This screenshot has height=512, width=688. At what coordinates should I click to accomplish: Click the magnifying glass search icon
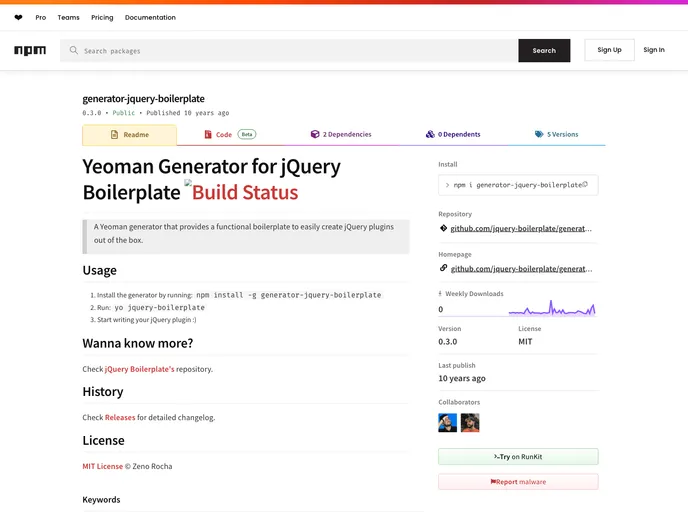(x=74, y=50)
